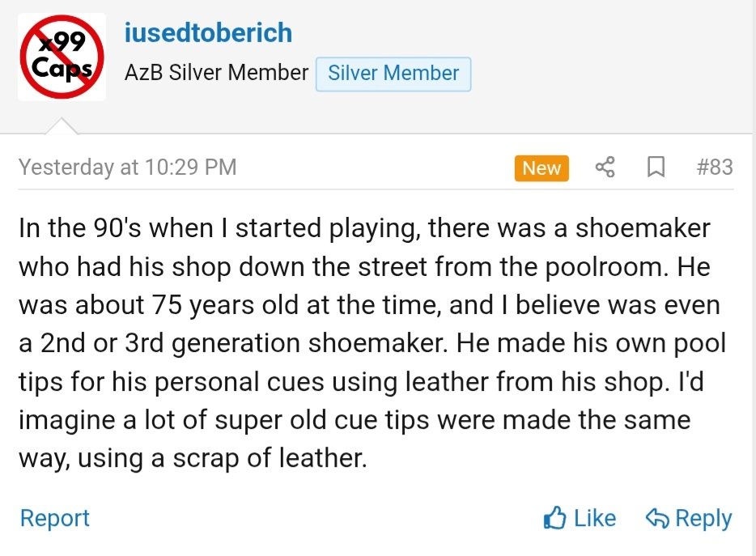756x556 pixels.
Task: Report this post
Action: (x=54, y=518)
